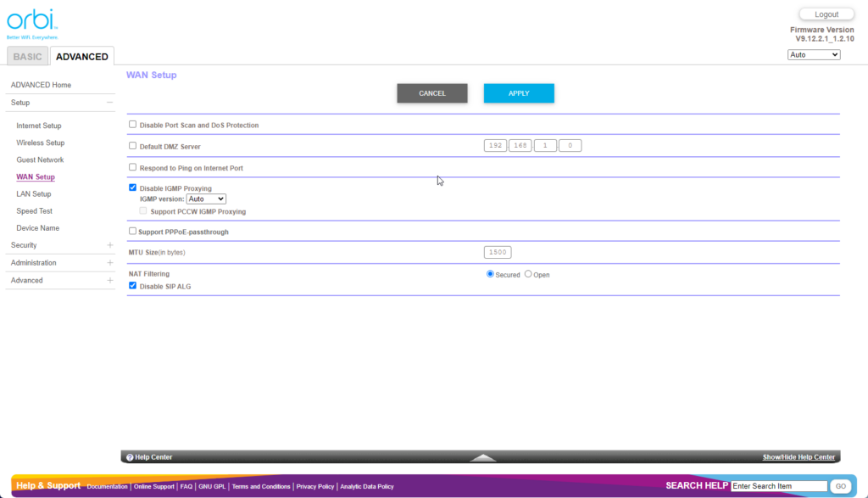The image size is (868, 498).
Task: Uncheck Disable SIP ALG checkbox
Action: click(x=132, y=286)
